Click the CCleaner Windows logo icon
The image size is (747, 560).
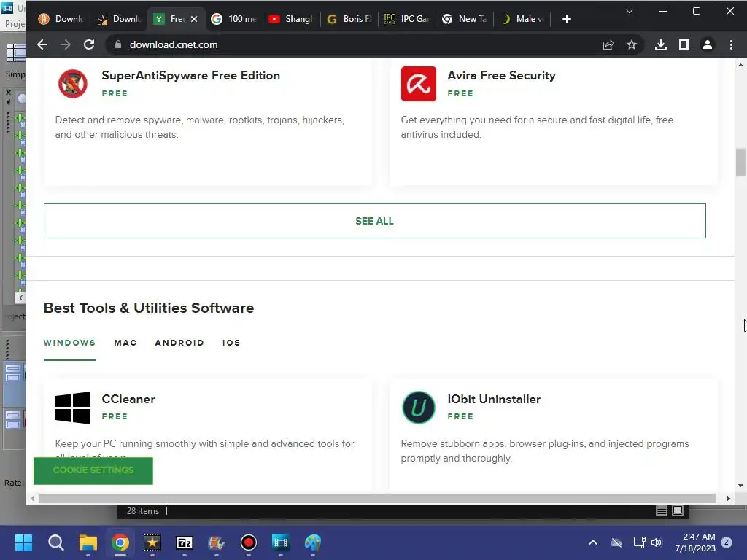(x=73, y=408)
